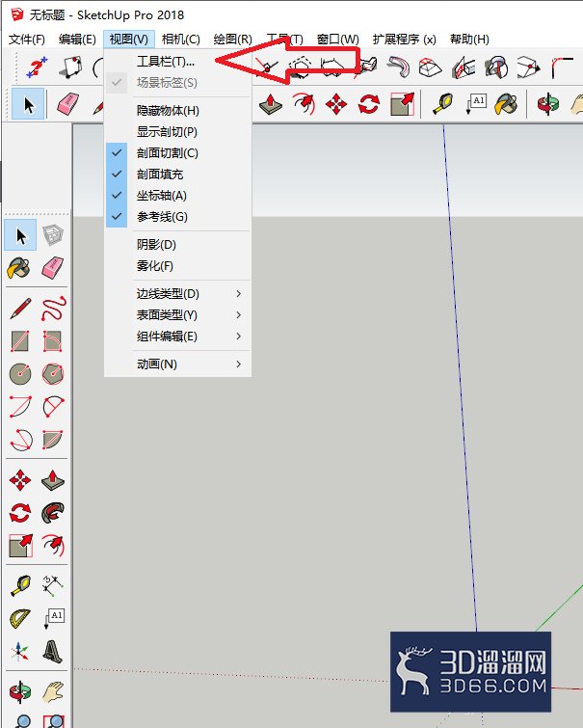Select the 3D Text tool

[x=52, y=652]
